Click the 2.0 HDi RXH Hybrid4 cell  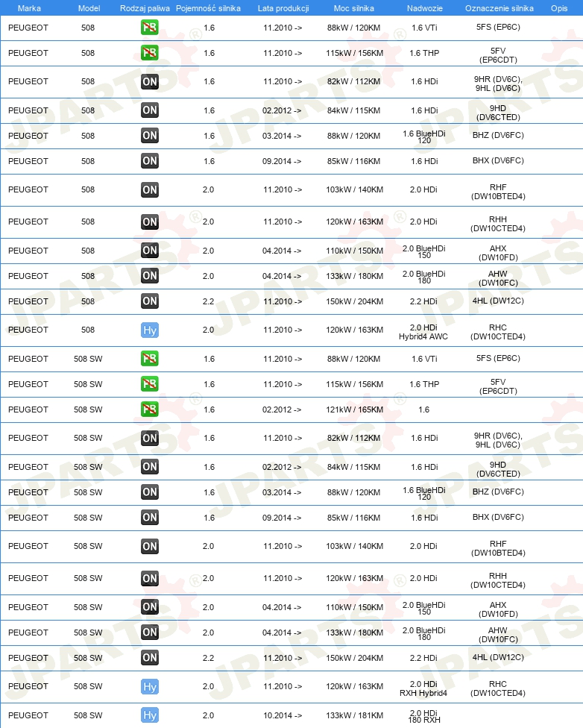(423, 688)
